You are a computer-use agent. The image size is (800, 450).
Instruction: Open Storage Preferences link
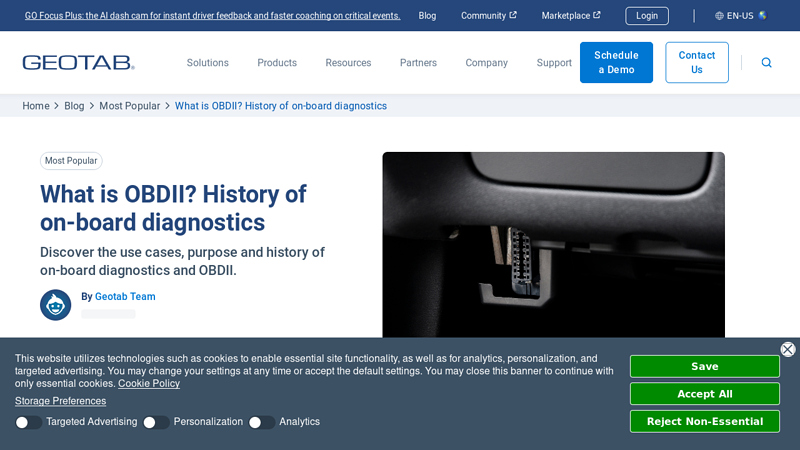[60, 401]
